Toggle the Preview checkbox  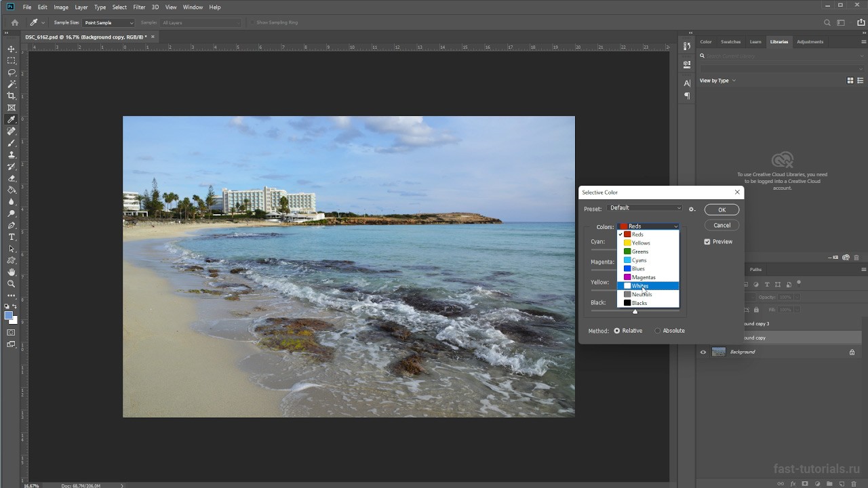pos(707,242)
